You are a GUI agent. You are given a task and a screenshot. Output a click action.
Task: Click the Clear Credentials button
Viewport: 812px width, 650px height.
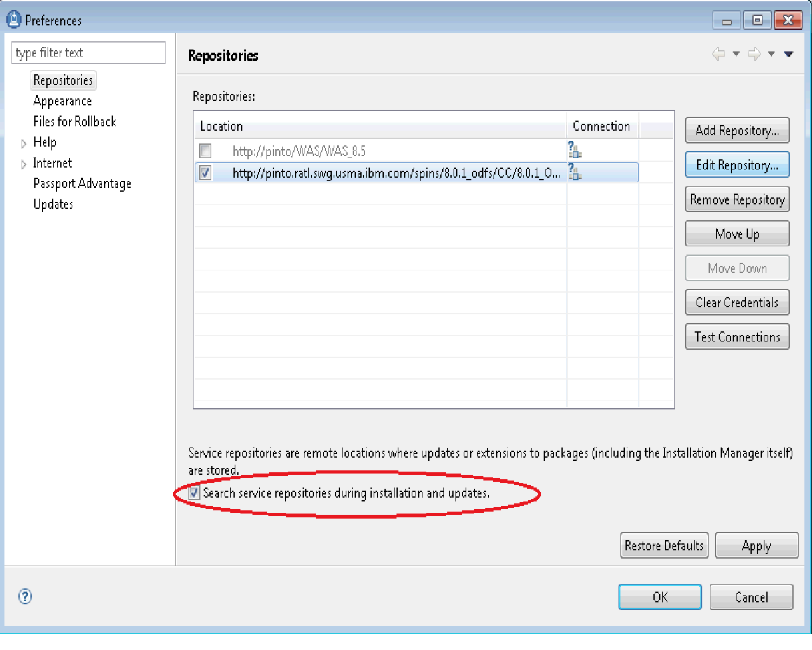[x=737, y=302]
